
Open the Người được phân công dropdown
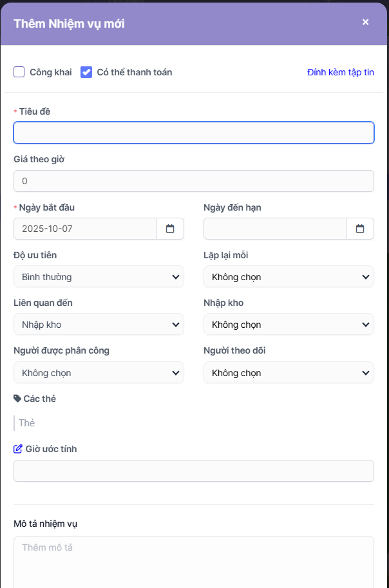[x=99, y=373]
